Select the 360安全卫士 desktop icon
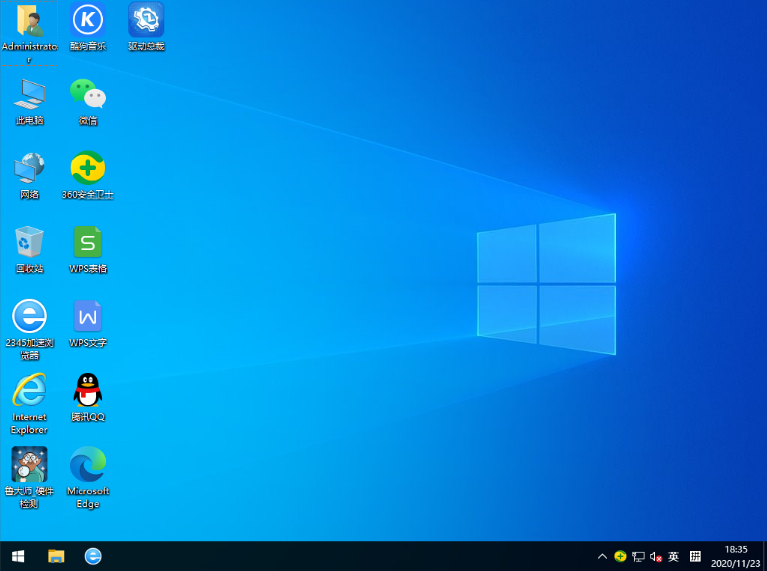The height and width of the screenshot is (571, 767). pyautogui.click(x=88, y=168)
